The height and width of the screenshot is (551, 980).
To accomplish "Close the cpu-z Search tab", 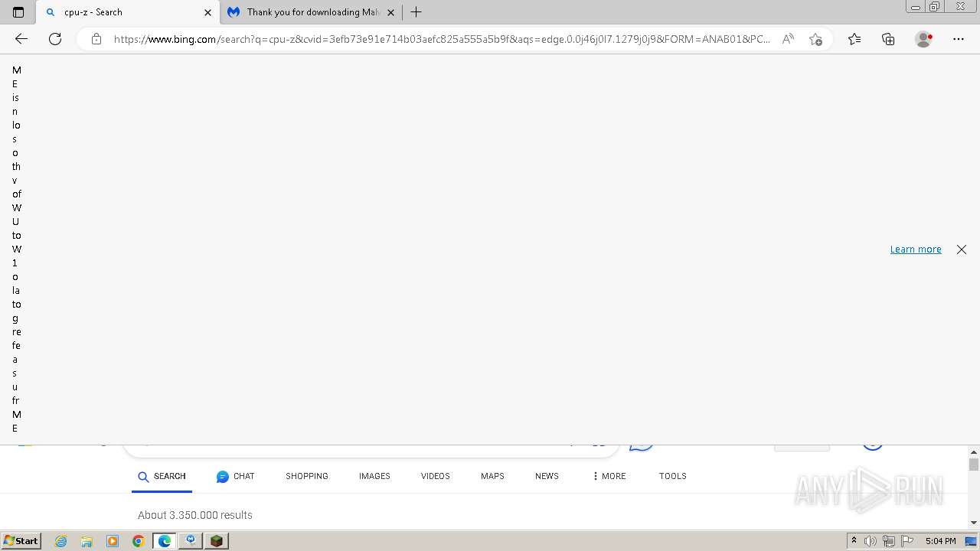I will pyautogui.click(x=207, y=12).
